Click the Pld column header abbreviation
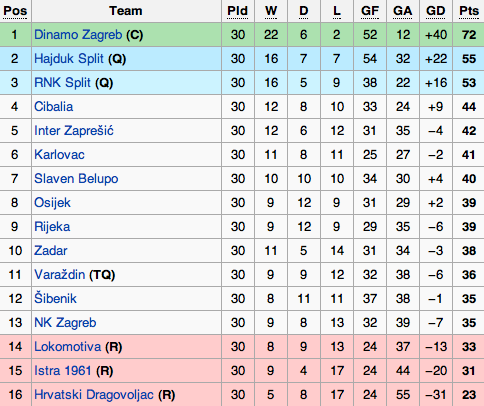The image size is (484, 406). click(x=237, y=11)
